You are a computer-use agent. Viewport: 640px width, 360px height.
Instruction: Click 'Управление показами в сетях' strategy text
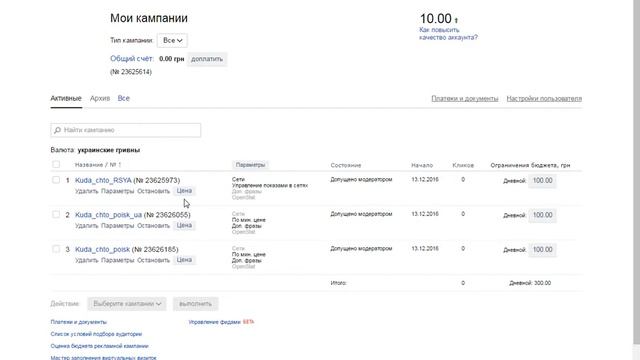click(x=270, y=185)
